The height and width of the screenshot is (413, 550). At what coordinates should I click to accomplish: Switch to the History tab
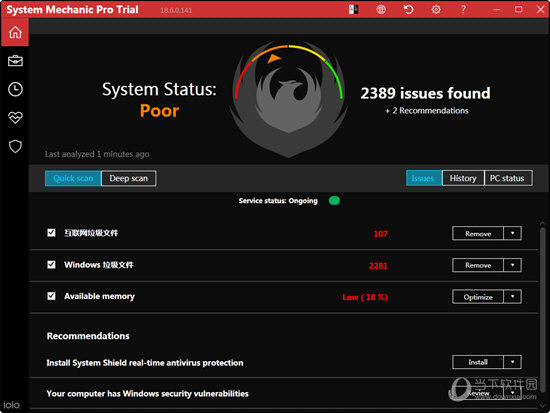click(x=463, y=178)
